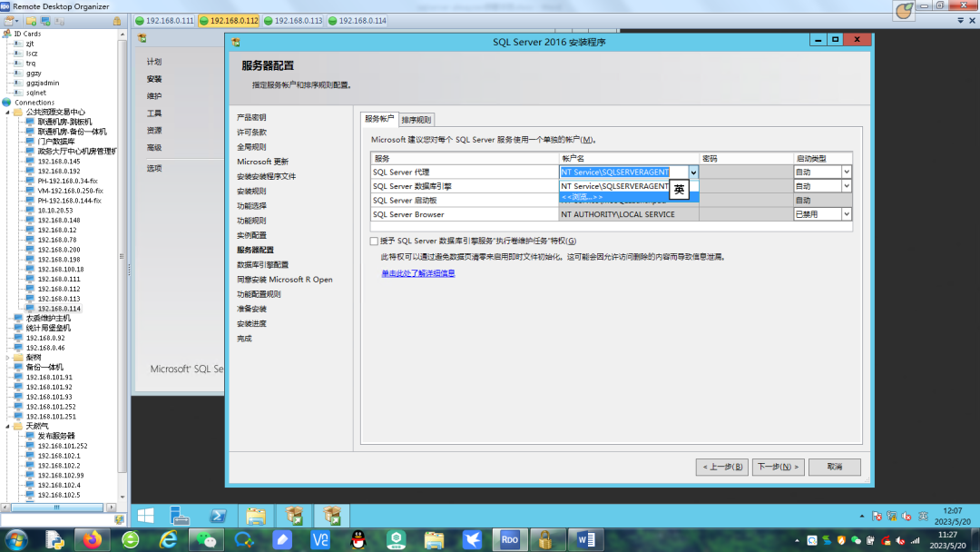980x552 pixels.
Task: Select the ggzjadmin ID card
Action: [x=43, y=83]
